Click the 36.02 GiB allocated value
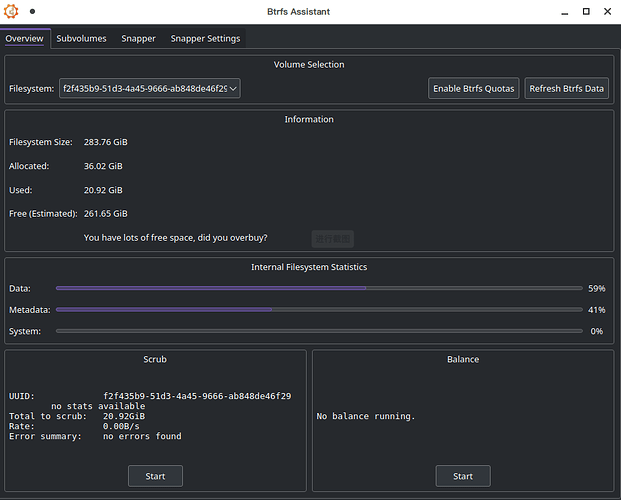This screenshot has height=500, width=621. [103, 166]
